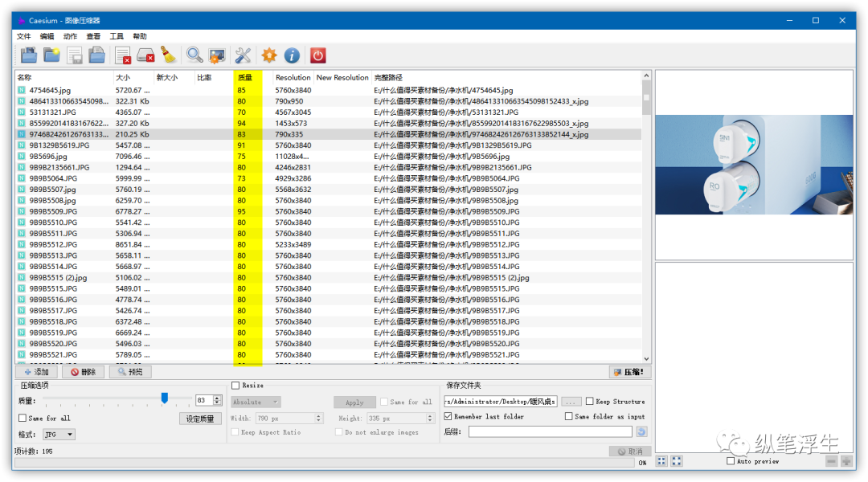Click the resize Apply button
This screenshot has width=868, height=482.
click(354, 402)
